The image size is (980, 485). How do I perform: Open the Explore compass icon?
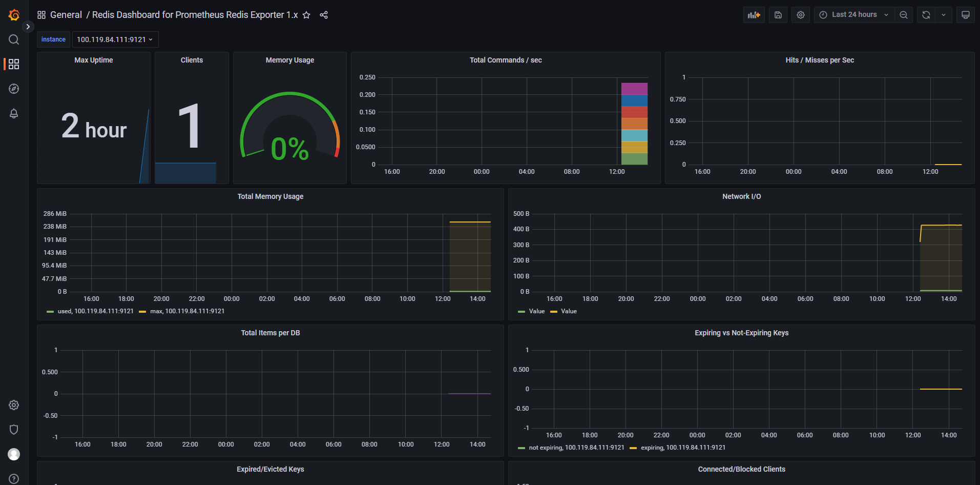click(x=14, y=89)
